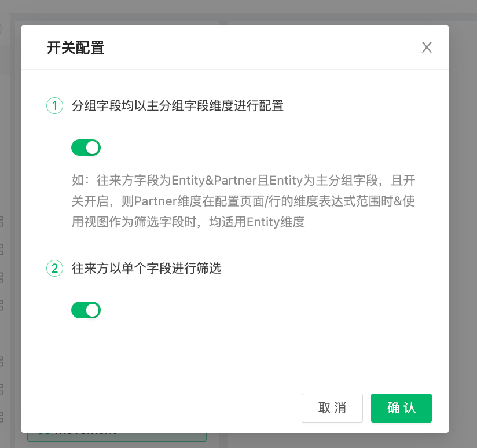Disable the 往来方以单个字段进行筛选 switch
Viewport: 477px width, 448px height.
tap(86, 310)
